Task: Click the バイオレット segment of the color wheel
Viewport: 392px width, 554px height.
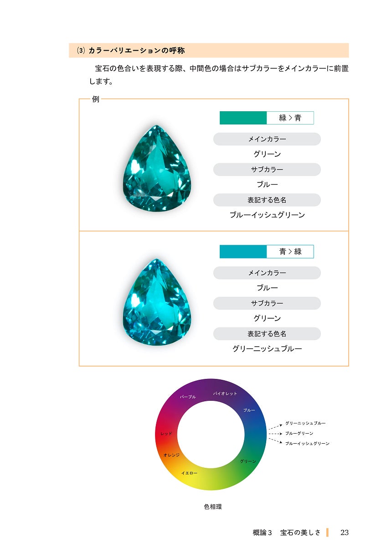Action: [x=225, y=393]
